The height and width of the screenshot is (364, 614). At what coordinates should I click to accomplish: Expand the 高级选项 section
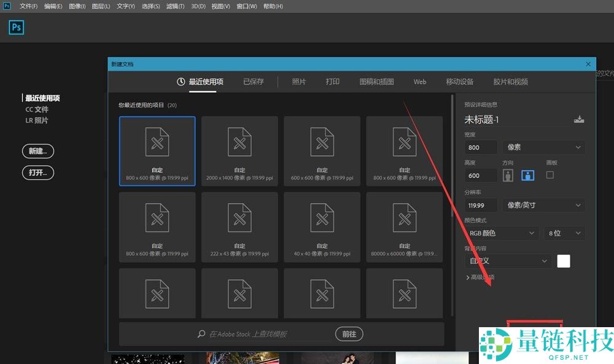[x=481, y=277]
